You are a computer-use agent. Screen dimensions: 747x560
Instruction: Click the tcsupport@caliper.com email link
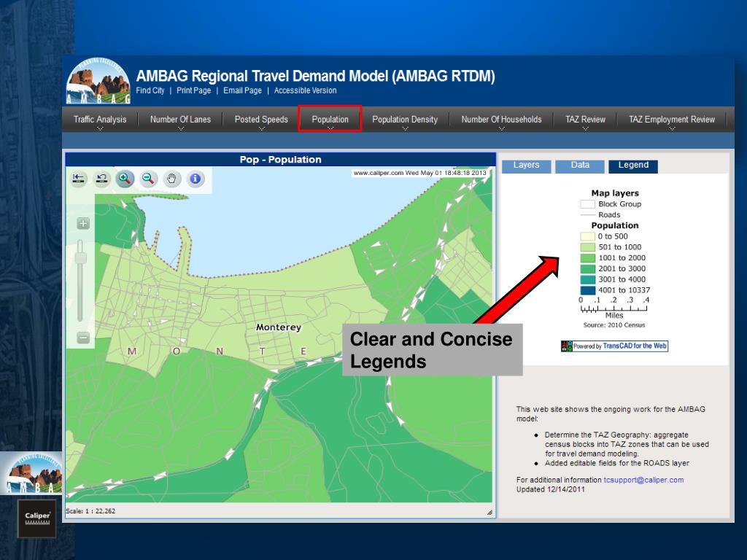(643, 480)
